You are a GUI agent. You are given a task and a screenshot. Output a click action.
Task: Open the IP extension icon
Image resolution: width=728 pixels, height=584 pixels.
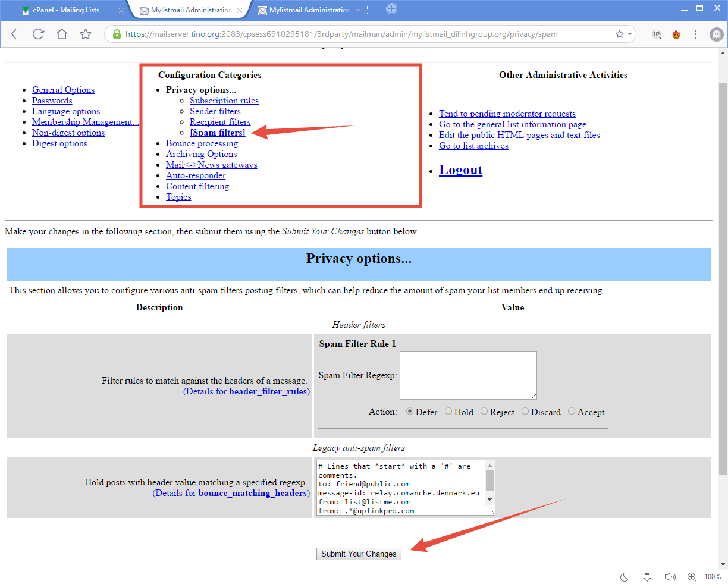[657, 34]
